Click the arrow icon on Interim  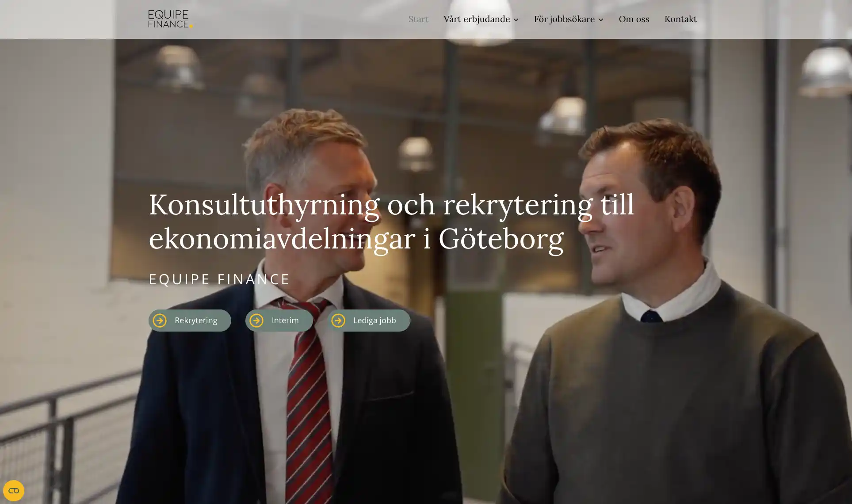pos(256,321)
